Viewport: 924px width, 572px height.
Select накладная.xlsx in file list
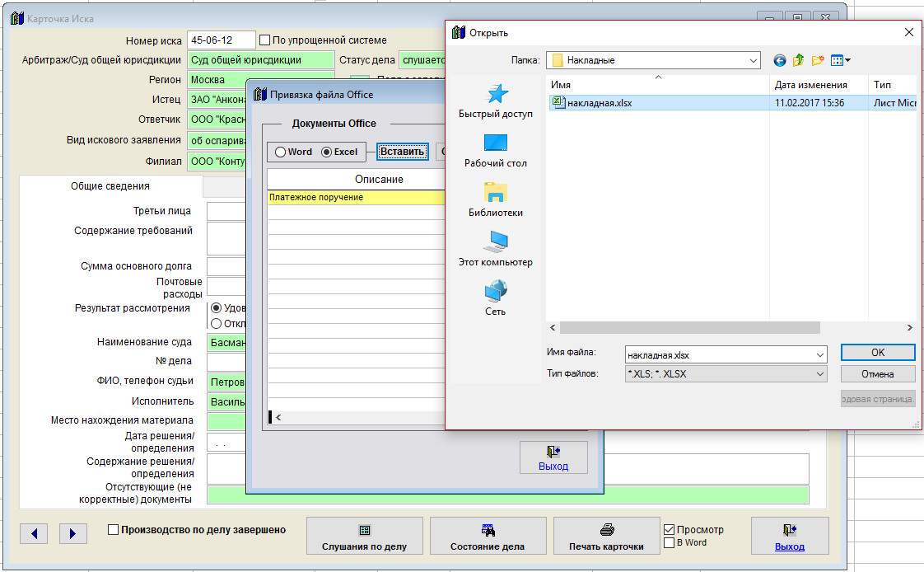click(x=599, y=103)
